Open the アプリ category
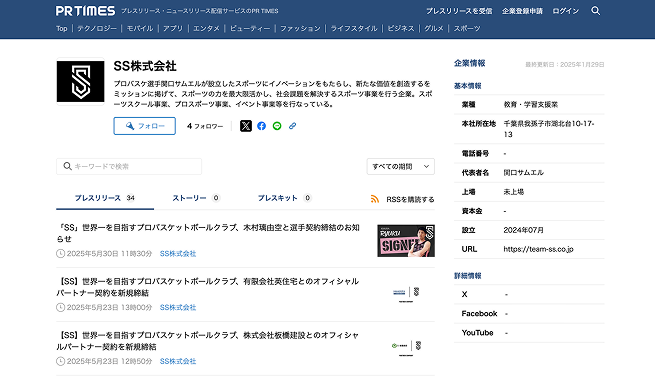 [173, 28]
